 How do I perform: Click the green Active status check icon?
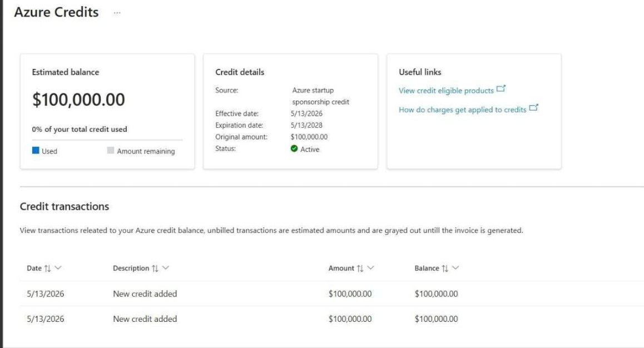[294, 148]
